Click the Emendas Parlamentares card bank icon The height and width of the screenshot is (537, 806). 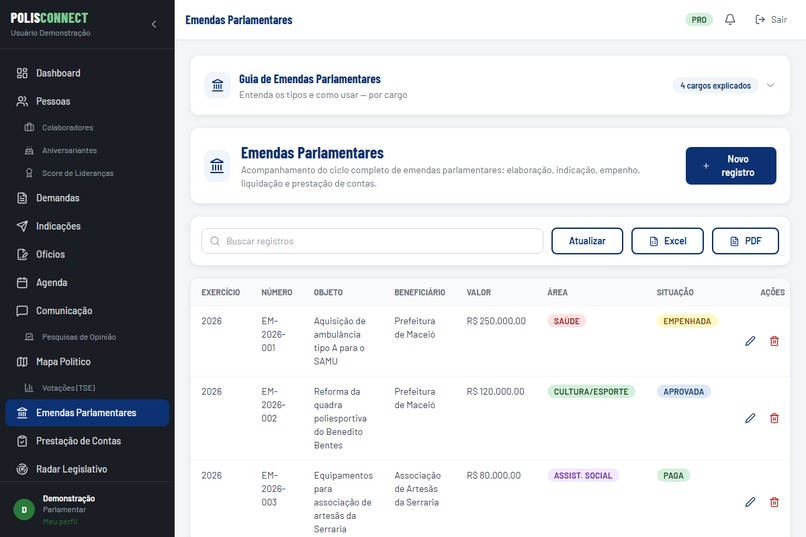click(x=217, y=166)
